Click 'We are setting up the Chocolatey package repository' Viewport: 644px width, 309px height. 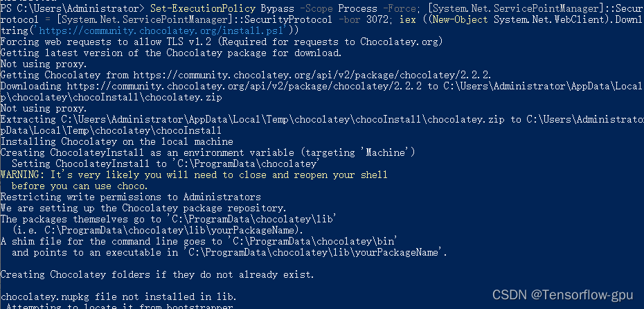tap(143, 209)
